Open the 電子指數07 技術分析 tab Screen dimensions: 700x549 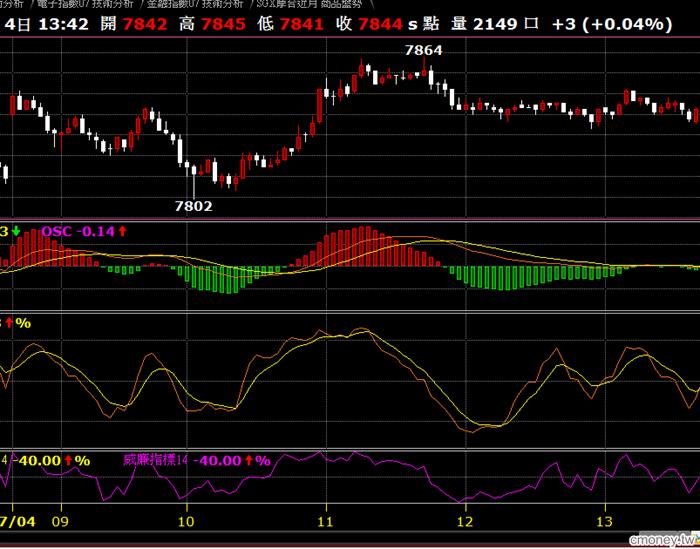(x=85, y=4)
